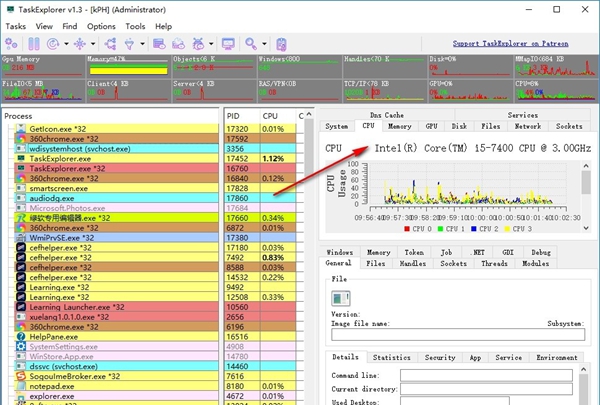This screenshot has width=600, height=405.
Task: Switch to the System tab
Action: pos(337,126)
